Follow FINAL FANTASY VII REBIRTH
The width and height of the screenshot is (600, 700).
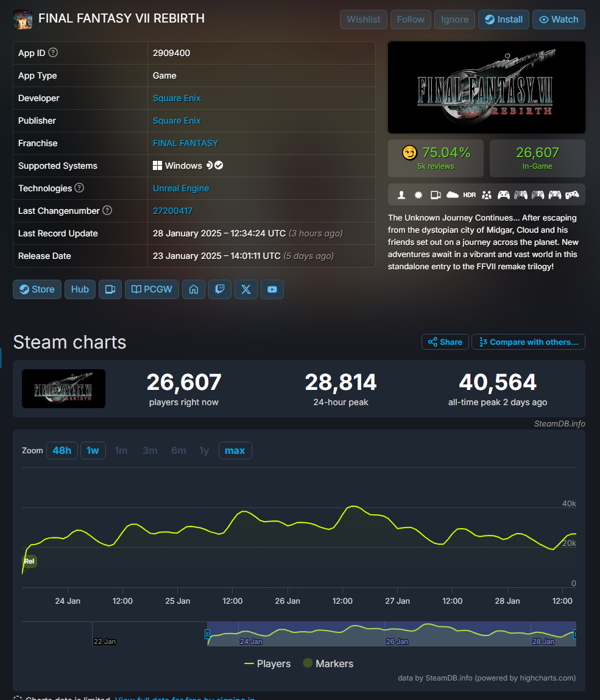click(411, 19)
